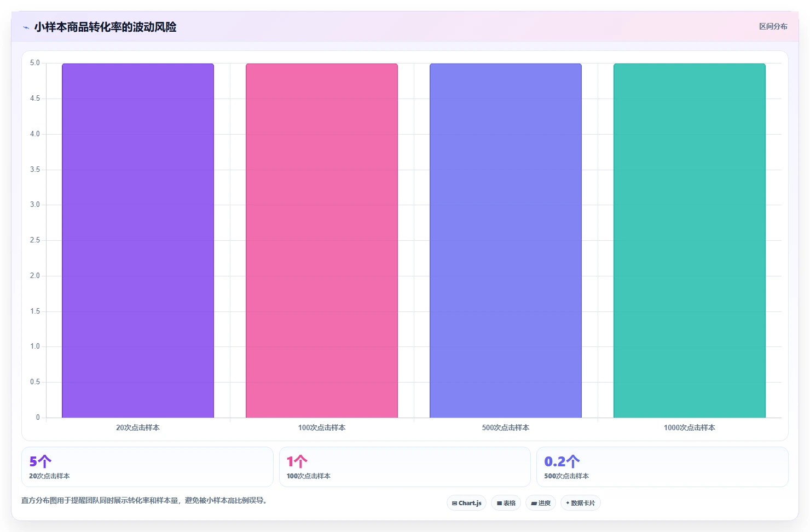Image resolution: width=810 pixels, height=532 pixels.
Task: Click the y-axis value 0.5
Action: (x=35, y=381)
